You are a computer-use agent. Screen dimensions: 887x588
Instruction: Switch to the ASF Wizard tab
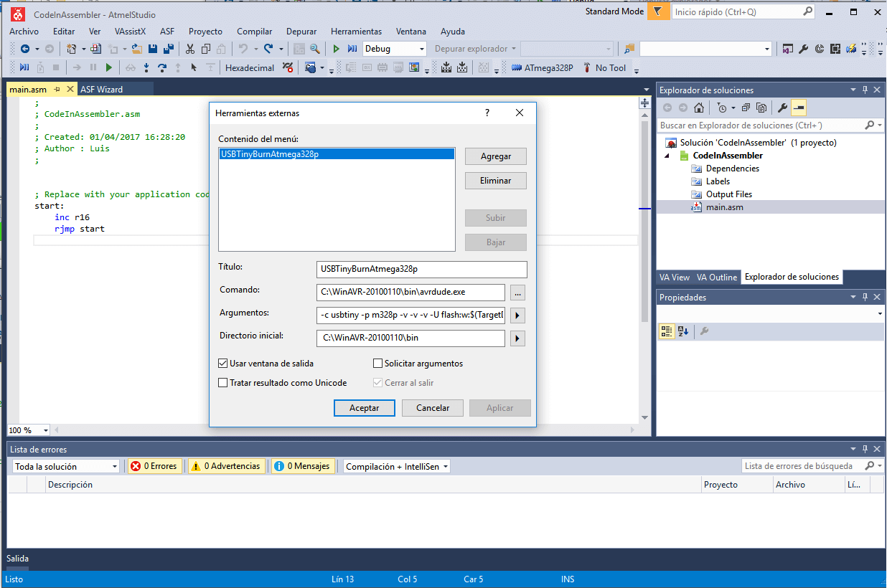pyautogui.click(x=101, y=90)
